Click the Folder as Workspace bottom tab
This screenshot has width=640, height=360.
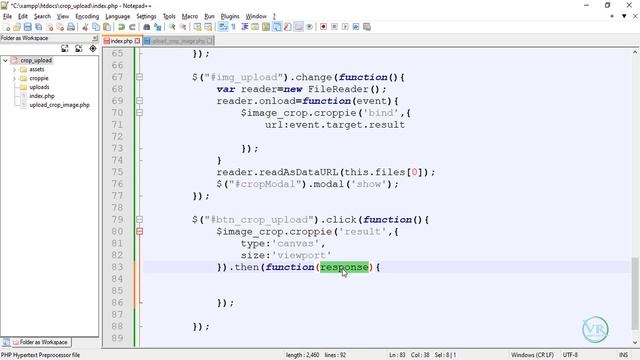click(x=40, y=342)
